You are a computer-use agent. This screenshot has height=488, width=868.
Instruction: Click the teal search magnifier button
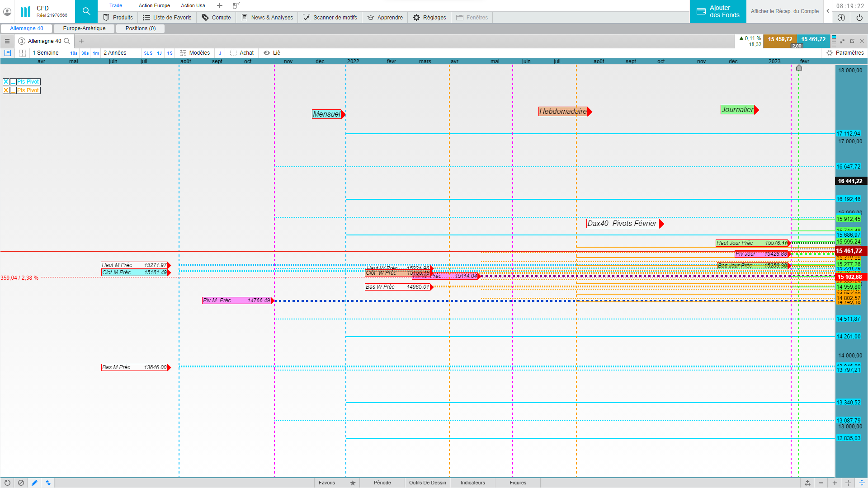tap(86, 11)
